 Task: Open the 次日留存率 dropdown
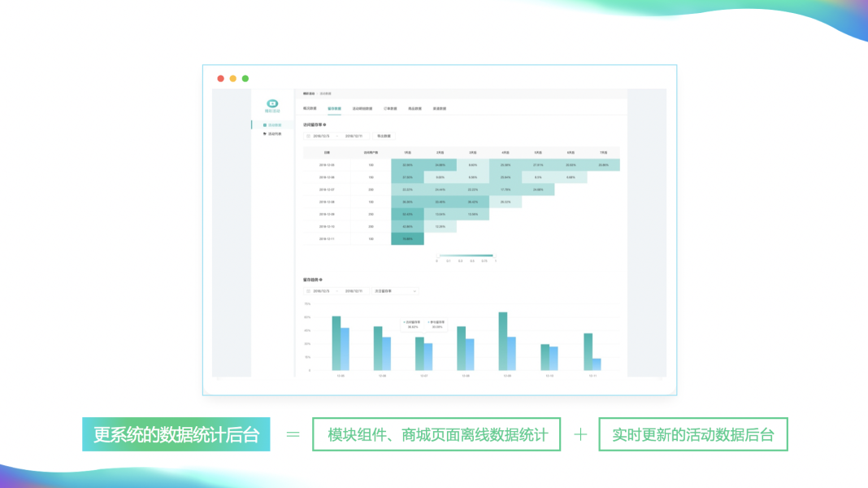(395, 290)
